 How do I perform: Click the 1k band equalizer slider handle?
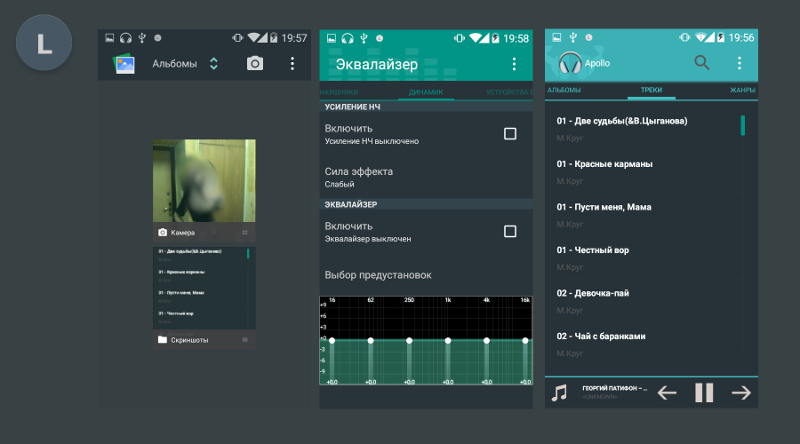click(x=447, y=340)
